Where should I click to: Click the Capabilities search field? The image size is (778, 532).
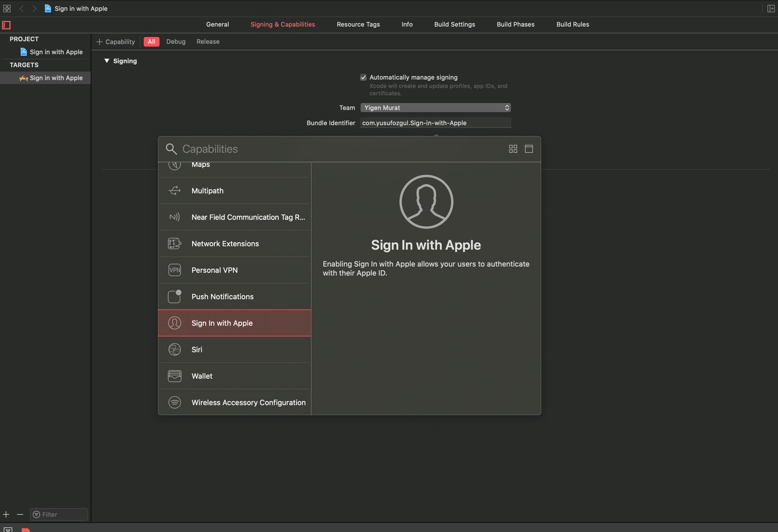pyautogui.click(x=340, y=149)
